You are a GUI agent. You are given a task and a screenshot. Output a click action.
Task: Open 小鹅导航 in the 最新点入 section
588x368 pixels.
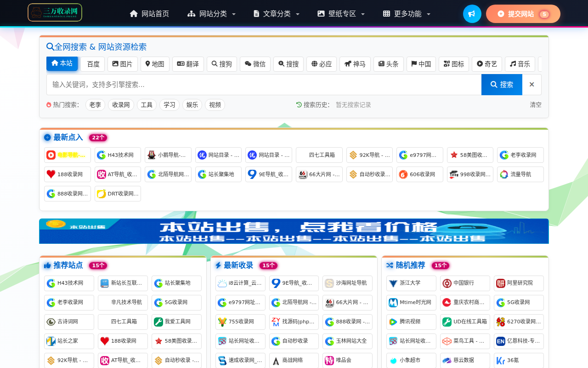click(168, 155)
